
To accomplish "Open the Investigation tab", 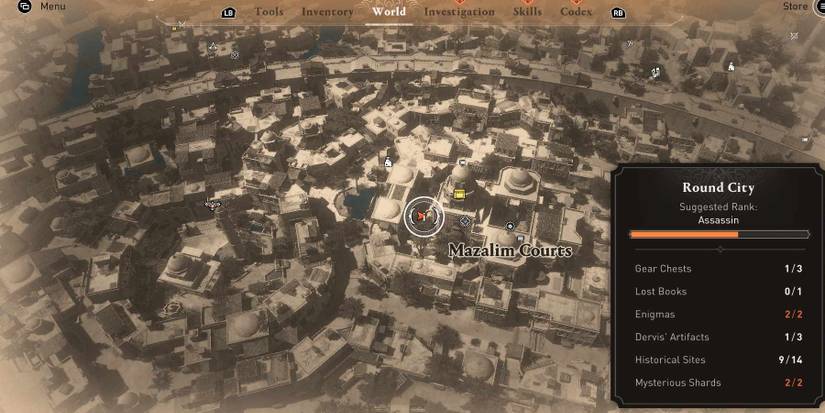I will (459, 11).
